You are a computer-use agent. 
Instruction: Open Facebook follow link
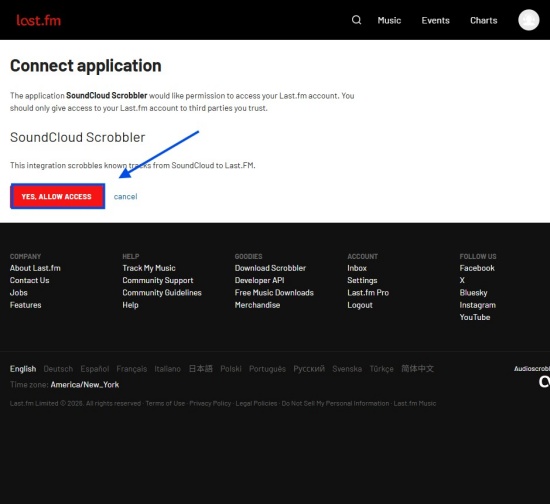click(x=477, y=268)
